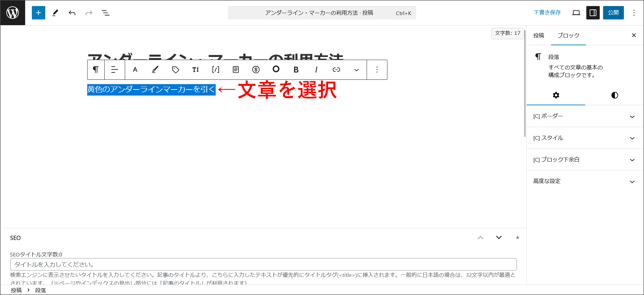This screenshot has height=295, width=644.
Task: Click the paragraph block type icon
Action: (96, 70)
